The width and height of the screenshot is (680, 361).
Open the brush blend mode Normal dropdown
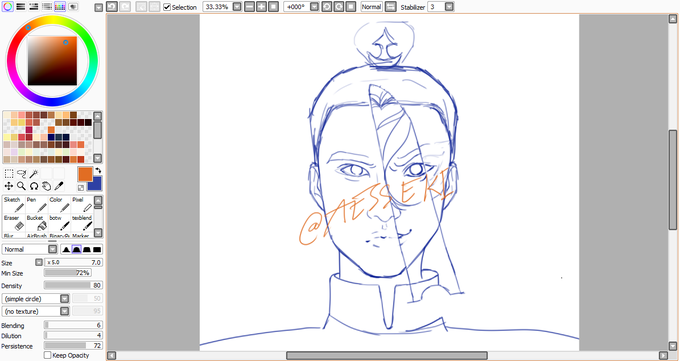click(30, 249)
